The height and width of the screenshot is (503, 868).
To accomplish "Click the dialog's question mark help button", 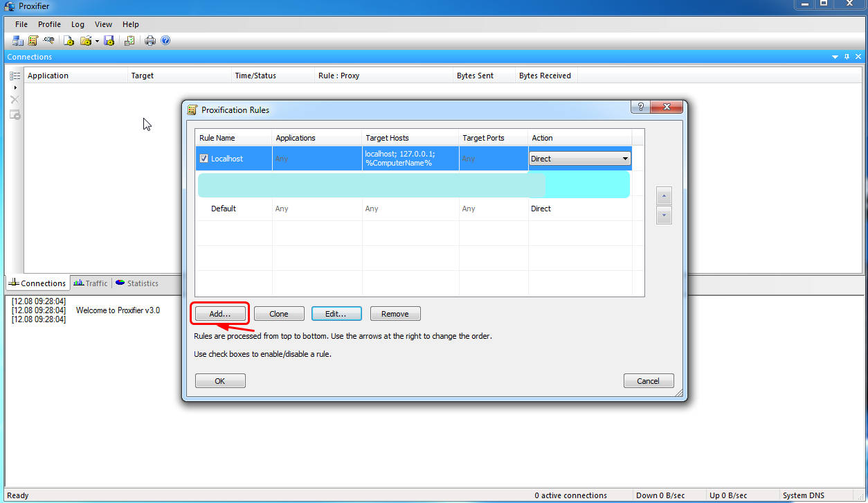I will (x=641, y=107).
